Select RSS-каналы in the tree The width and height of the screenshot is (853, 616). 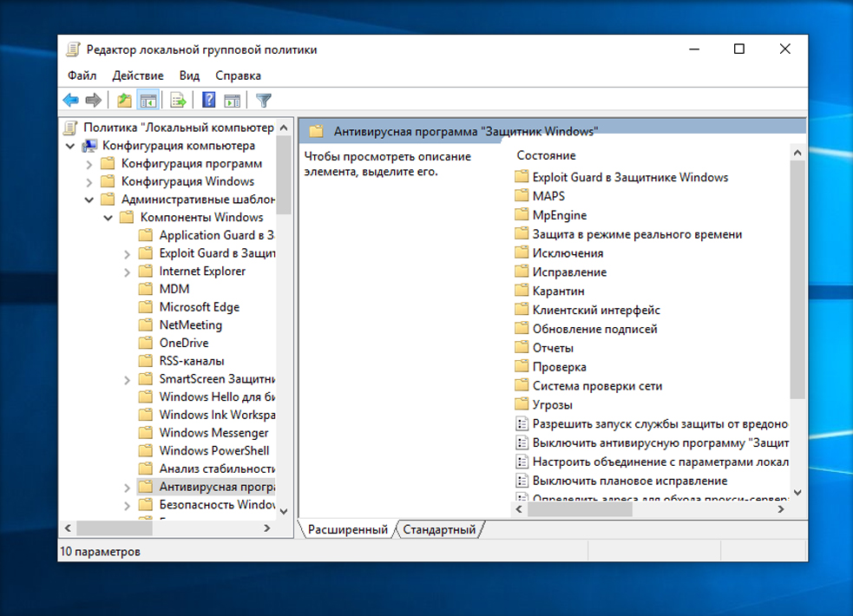pyautogui.click(x=192, y=361)
